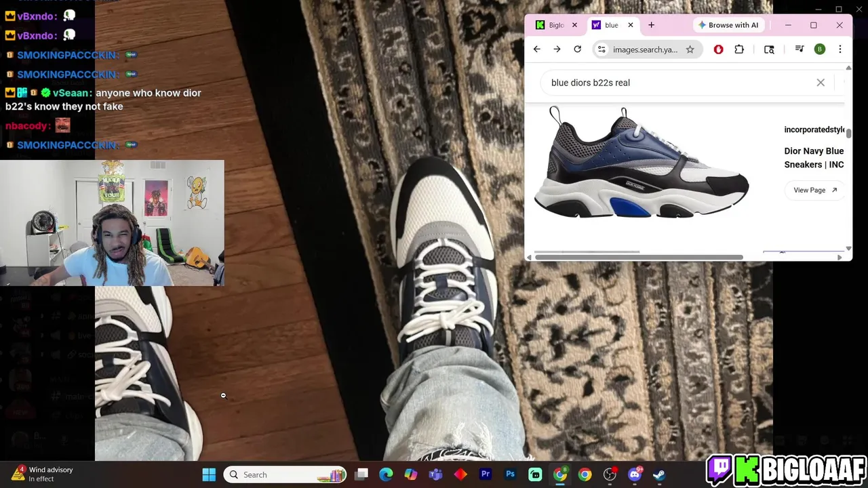
Task: Reload the Yahoo images page
Action: point(577,49)
